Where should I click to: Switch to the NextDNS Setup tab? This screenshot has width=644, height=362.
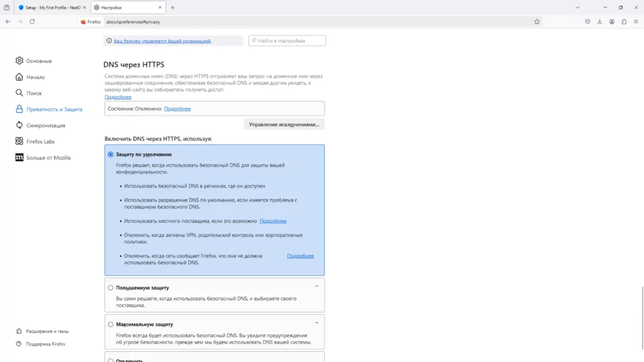click(51, 8)
